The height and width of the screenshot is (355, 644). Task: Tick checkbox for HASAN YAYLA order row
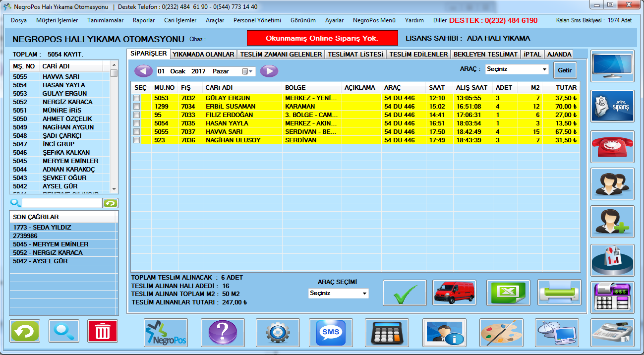137,123
